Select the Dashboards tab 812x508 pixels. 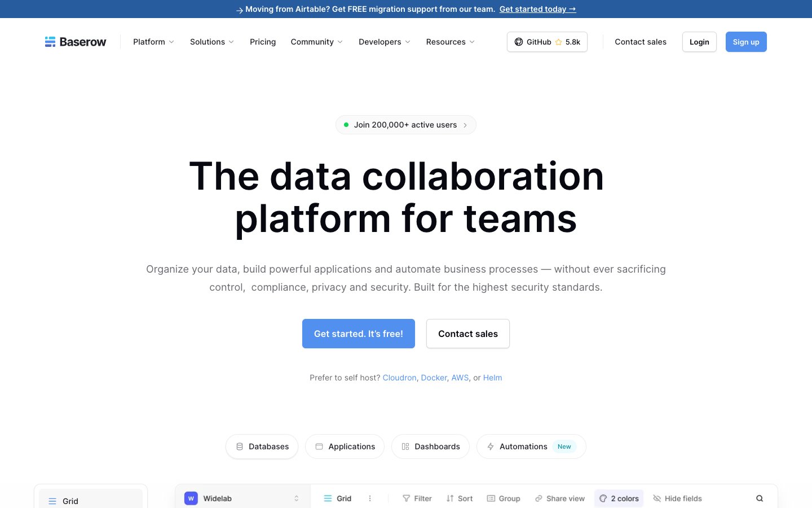(430, 446)
